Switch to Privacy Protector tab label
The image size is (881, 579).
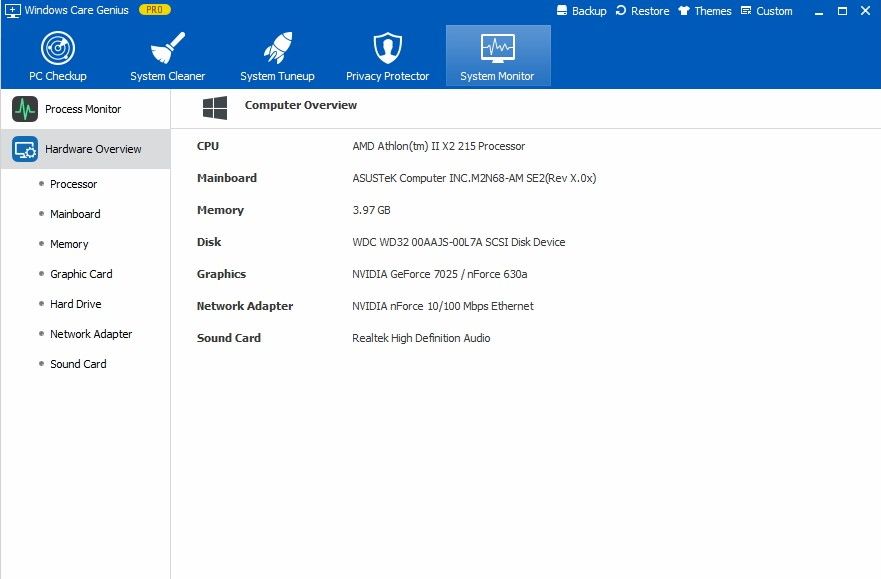(x=388, y=76)
